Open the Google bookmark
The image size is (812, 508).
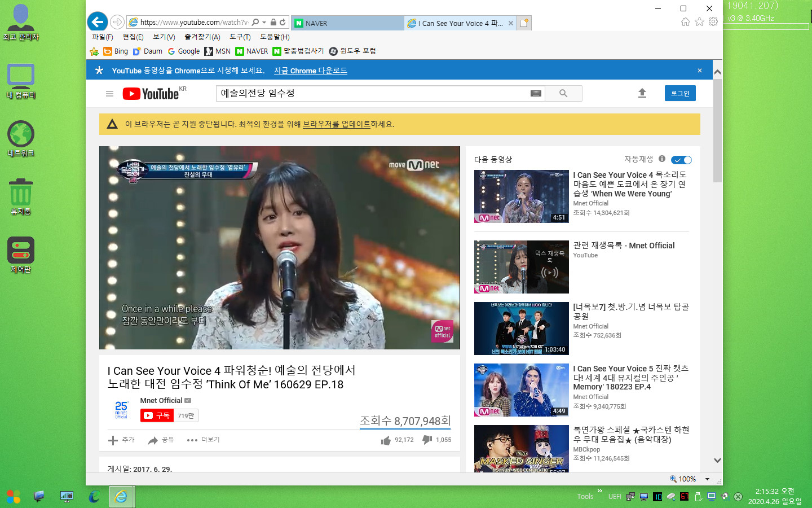coord(183,51)
